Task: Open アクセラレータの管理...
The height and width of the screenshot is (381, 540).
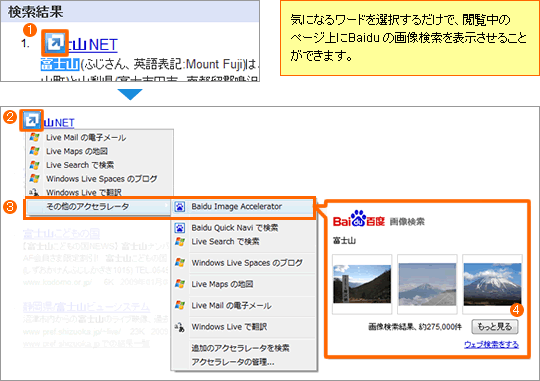Action: point(233,362)
